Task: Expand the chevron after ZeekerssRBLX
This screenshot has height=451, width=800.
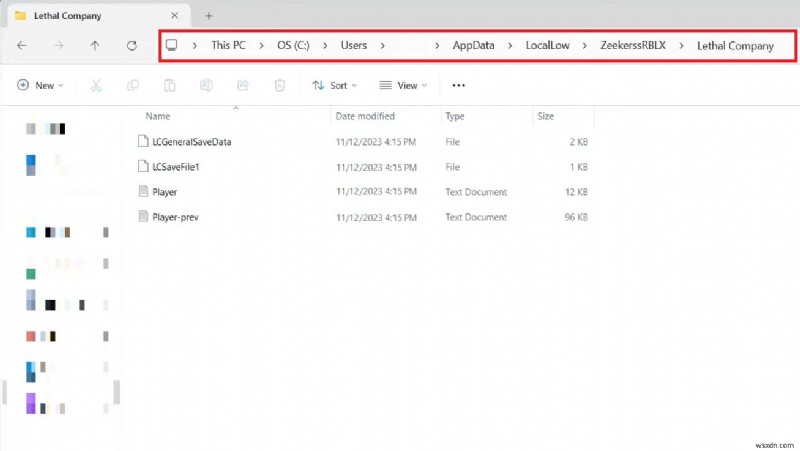Action: point(681,45)
